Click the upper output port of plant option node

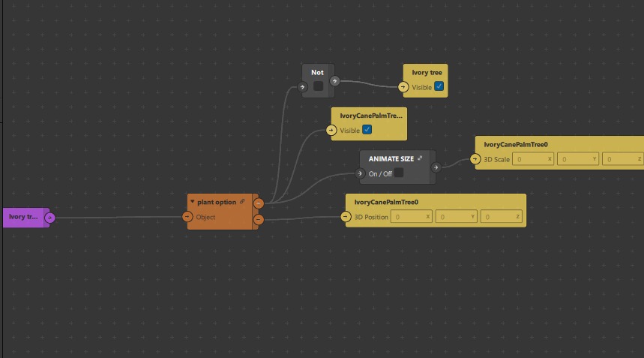tap(259, 203)
